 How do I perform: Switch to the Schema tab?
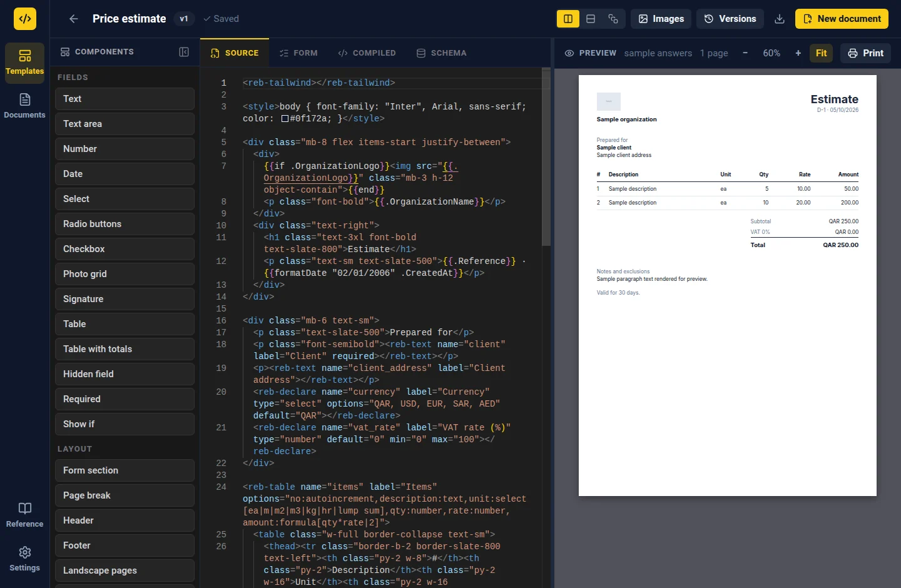point(442,53)
